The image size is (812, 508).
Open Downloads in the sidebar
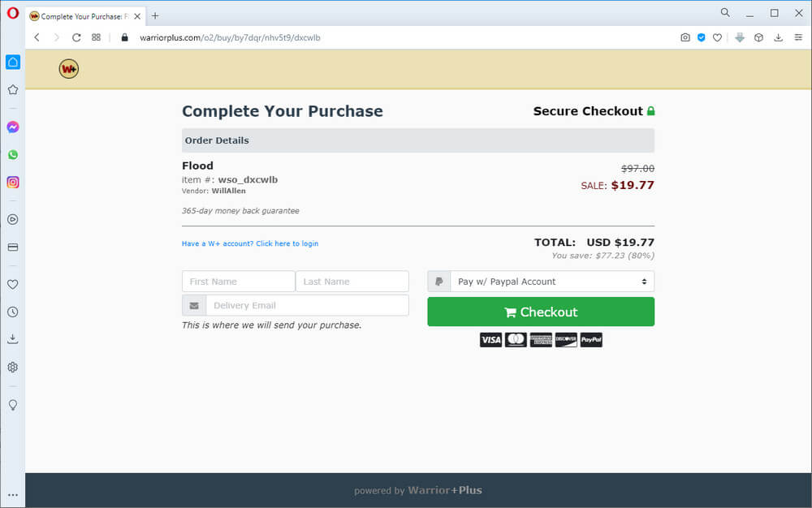point(13,339)
